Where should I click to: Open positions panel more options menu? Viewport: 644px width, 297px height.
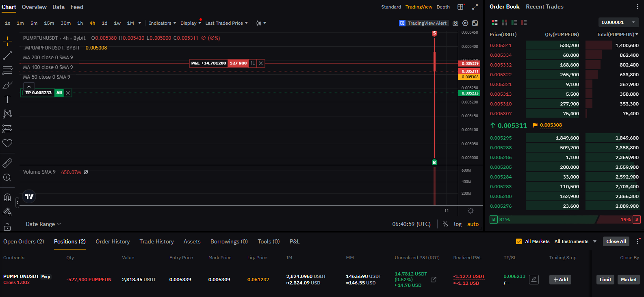coord(637,241)
